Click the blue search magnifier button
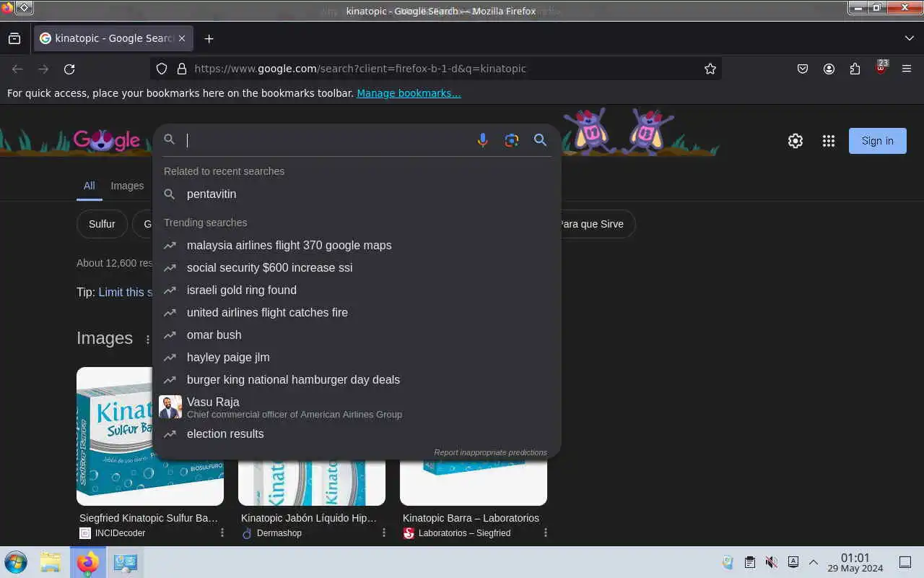 point(540,140)
